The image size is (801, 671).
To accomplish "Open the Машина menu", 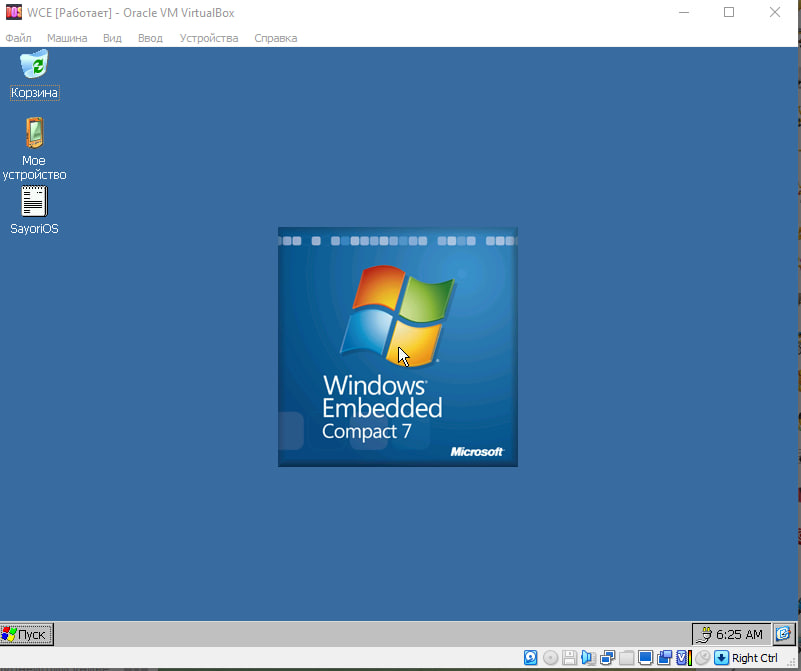I will (x=67, y=38).
